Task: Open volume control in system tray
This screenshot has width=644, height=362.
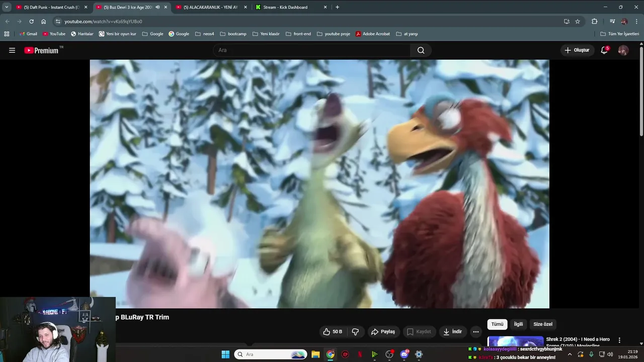Action: 610,354
